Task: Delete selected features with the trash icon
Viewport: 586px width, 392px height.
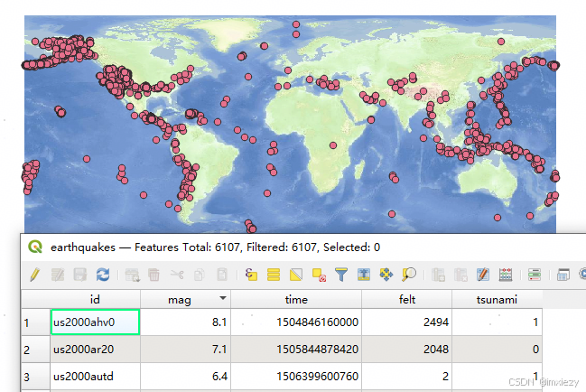Action: (154, 275)
